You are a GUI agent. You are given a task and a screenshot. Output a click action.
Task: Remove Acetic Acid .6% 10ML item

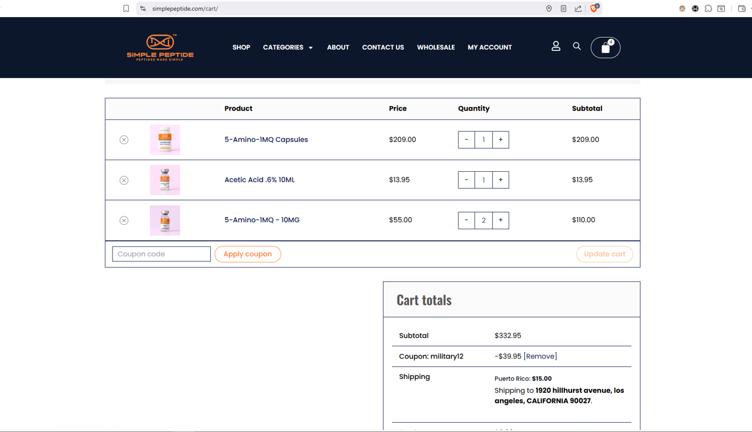124,180
